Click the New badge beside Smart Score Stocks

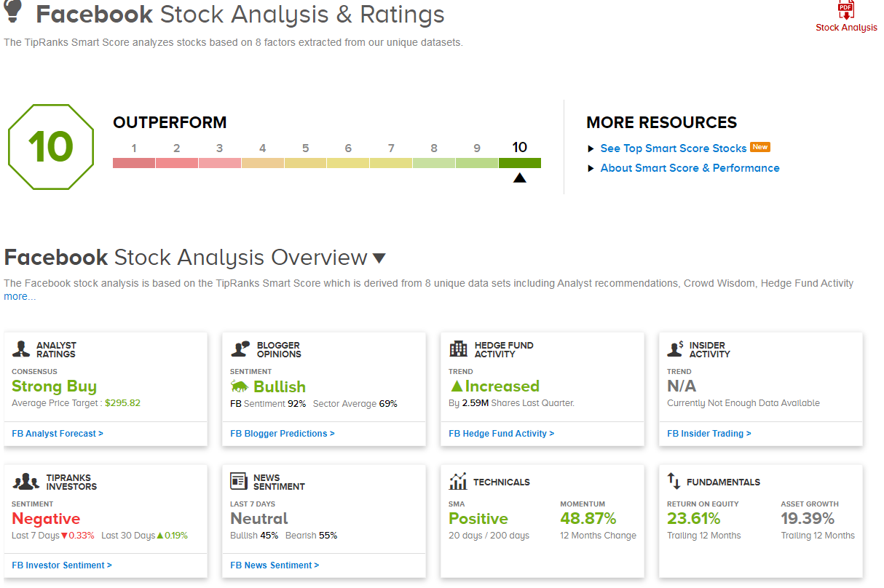point(760,147)
